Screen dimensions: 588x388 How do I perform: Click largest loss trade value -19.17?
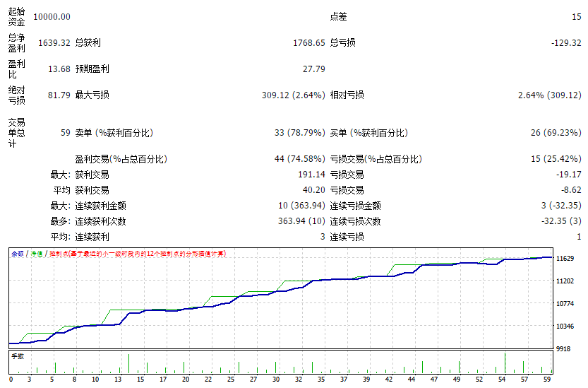[x=569, y=175]
